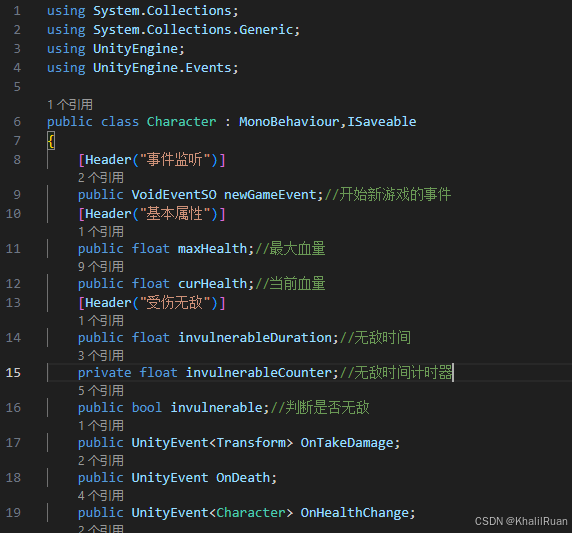Open '1 个引用' CodeLens above maxHealth
572x533 pixels.
[x=101, y=232]
